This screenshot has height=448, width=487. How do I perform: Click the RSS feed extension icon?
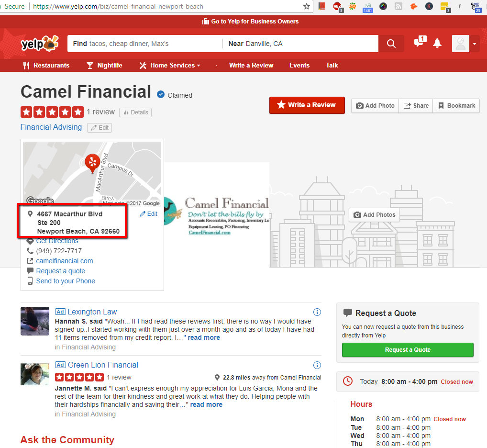tap(398, 6)
